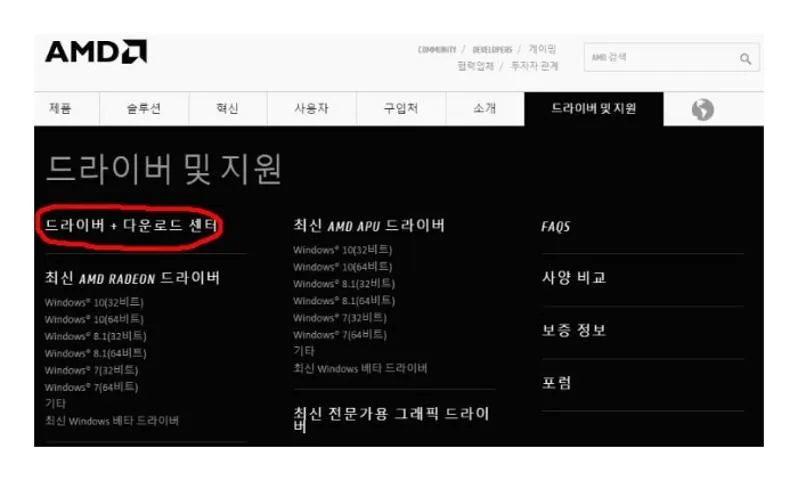The image size is (798, 481).
Task: Click 최신 AMD APU 드라이버 heading
Action: (369, 225)
